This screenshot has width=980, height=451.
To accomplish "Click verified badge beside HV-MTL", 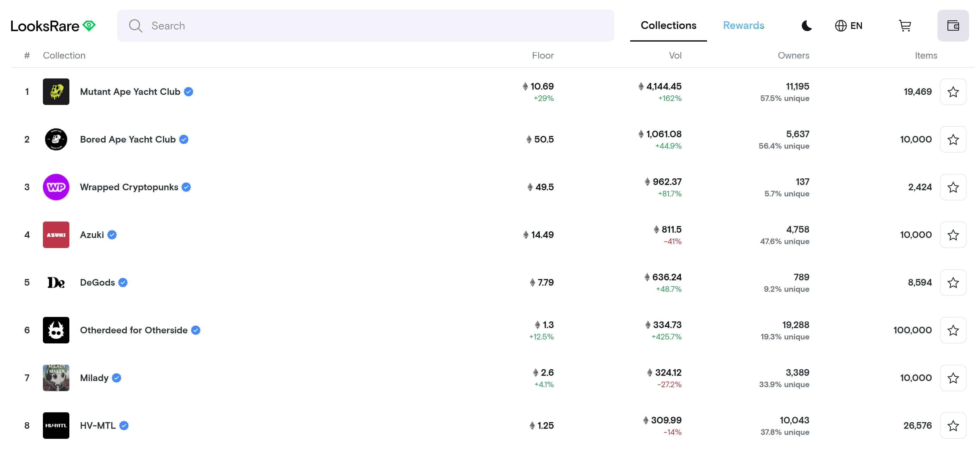I will (124, 426).
